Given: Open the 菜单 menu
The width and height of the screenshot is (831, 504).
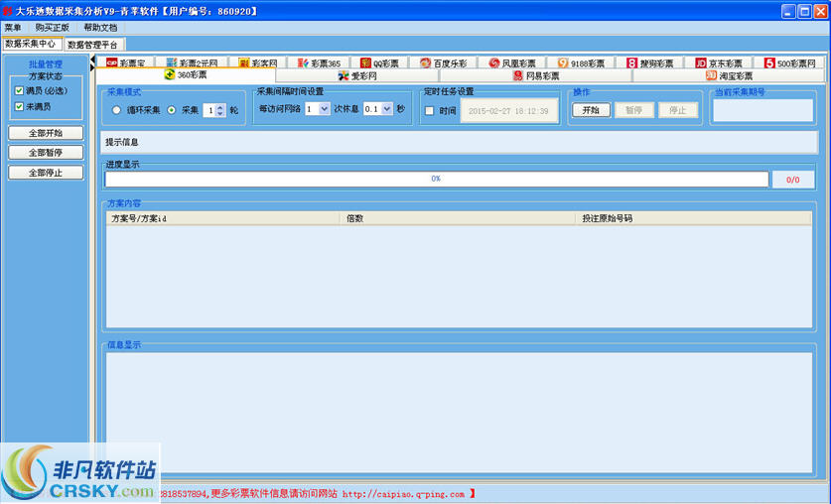Looking at the screenshot, I should tap(12, 27).
